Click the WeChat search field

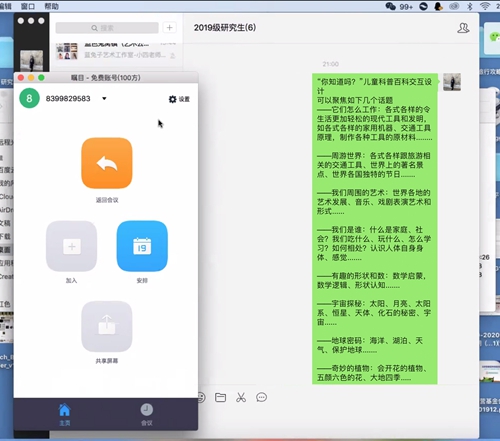point(107,28)
